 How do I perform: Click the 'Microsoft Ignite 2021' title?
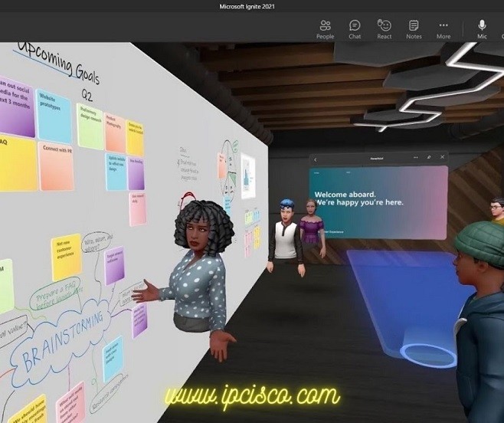pyautogui.click(x=247, y=6)
